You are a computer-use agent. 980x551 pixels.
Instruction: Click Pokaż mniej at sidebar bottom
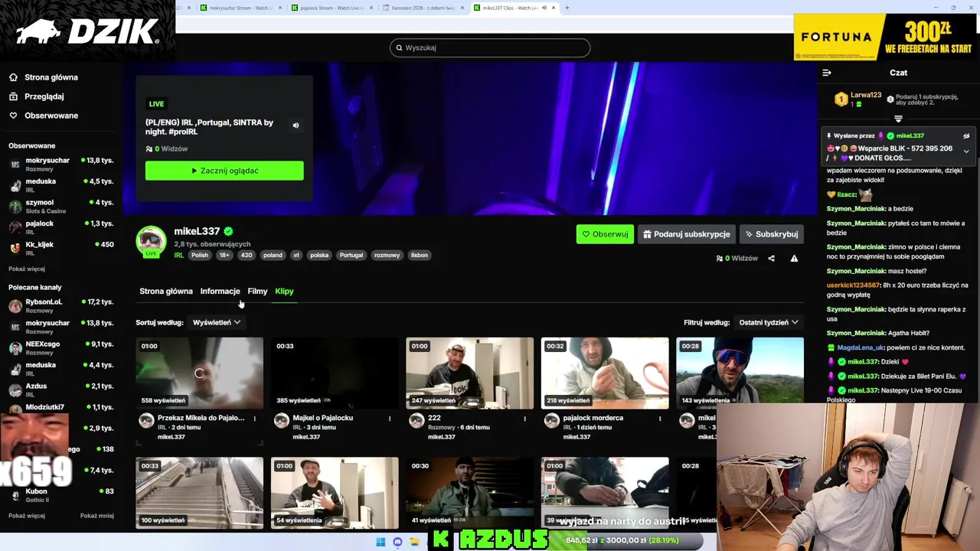[97, 516]
